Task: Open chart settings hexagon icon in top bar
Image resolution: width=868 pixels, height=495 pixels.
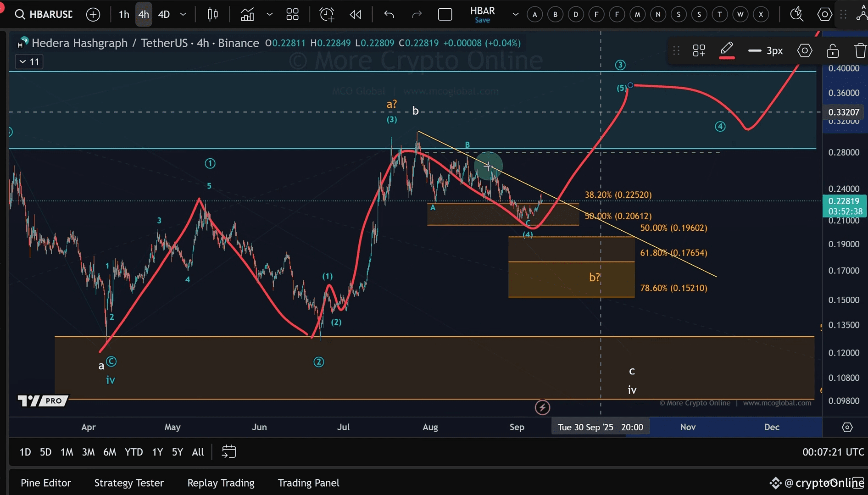Action: (x=824, y=14)
